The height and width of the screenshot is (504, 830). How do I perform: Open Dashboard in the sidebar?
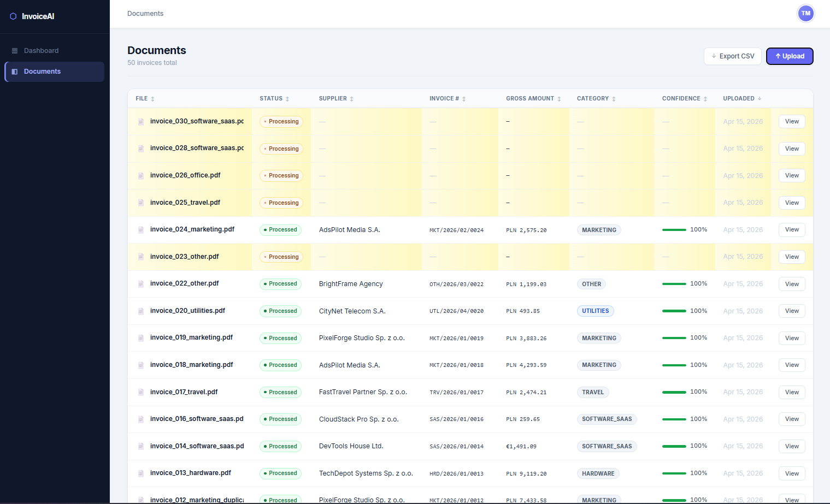(x=41, y=51)
